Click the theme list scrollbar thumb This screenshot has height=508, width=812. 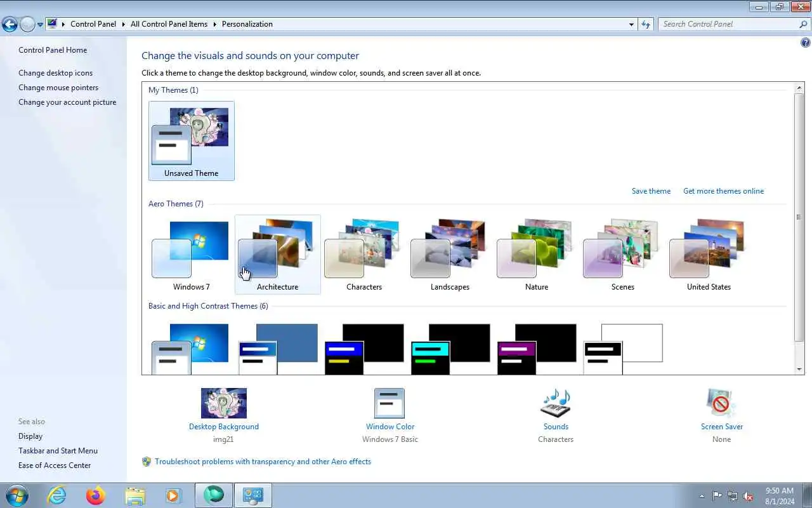point(799,217)
